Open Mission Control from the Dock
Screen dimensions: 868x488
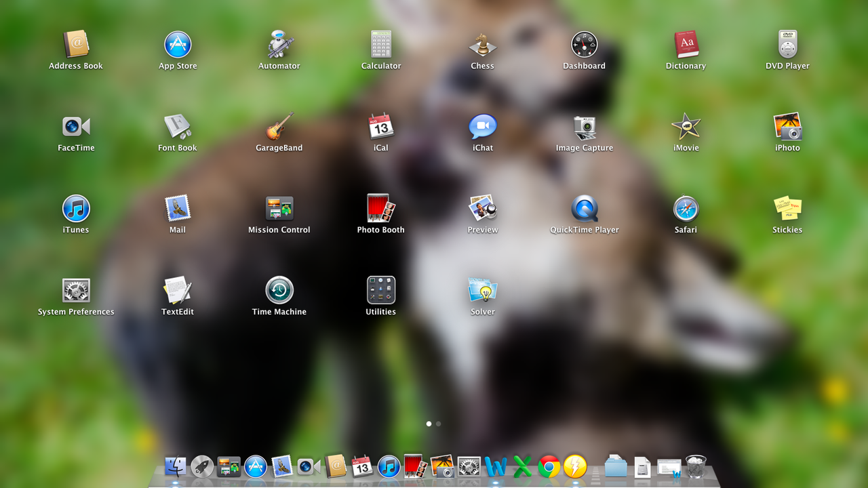pos(229,466)
